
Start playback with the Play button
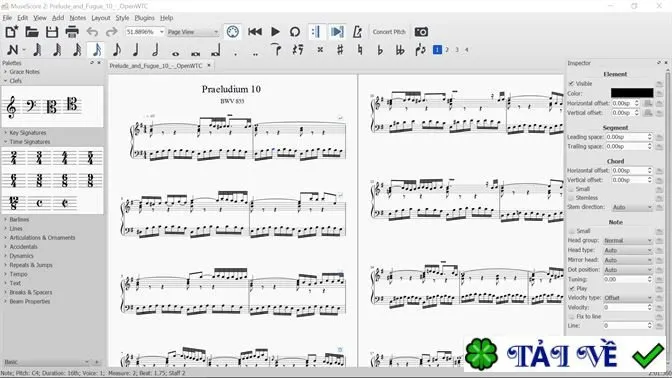point(275,32)
